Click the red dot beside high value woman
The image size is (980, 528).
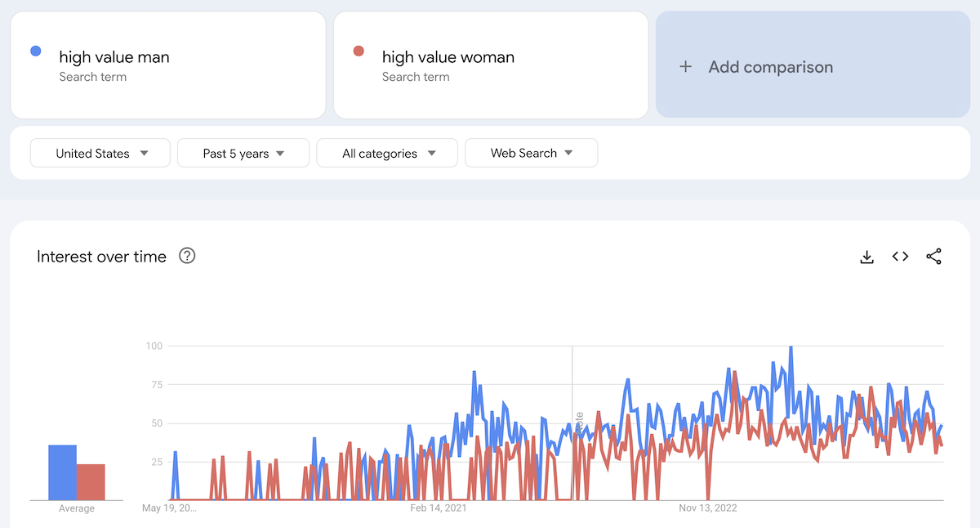click(358, 51)
